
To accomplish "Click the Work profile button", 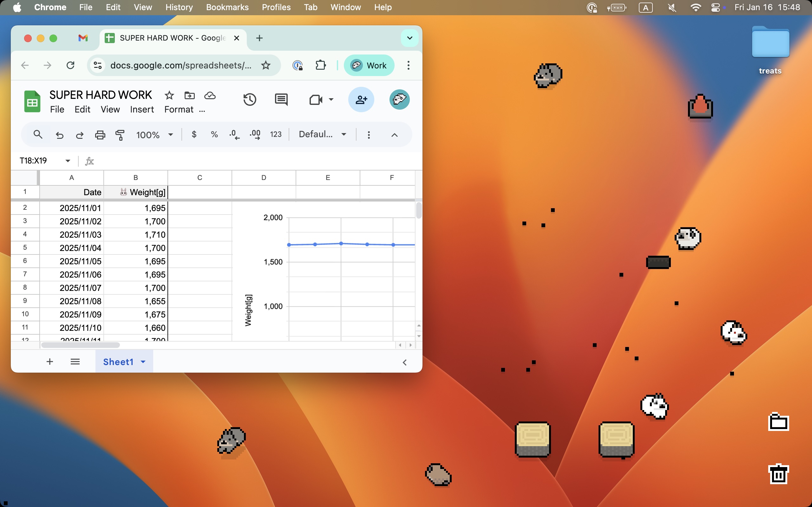I will (x=369, y=65).
